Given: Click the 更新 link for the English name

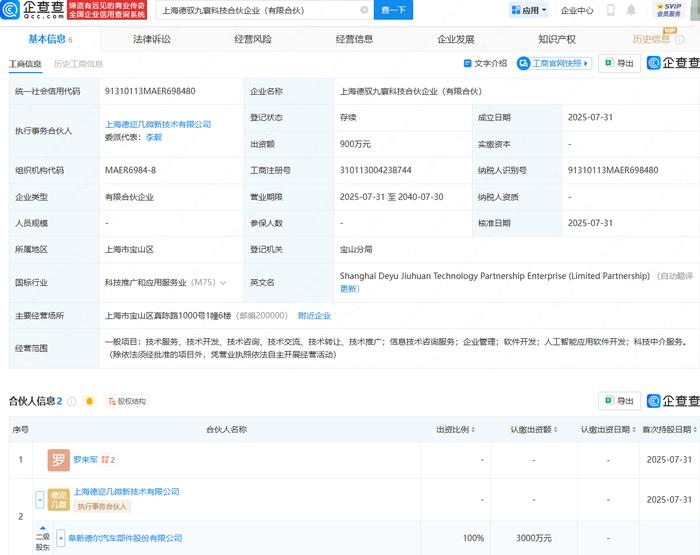Looking at the screenshot, I should tap(350, 289).
